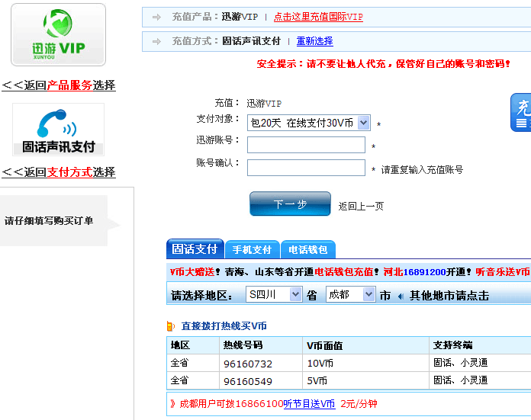Switch to the 手机支付 tab
The width and height of the screenshot is (531, 420).
point(252,250)
